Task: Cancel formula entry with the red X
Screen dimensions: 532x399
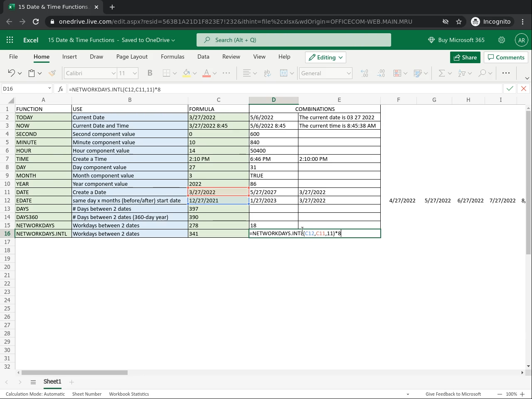Action: 523,89
